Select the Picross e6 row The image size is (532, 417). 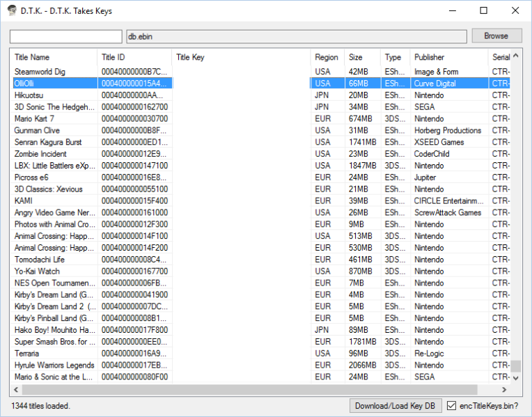(260, 178)
